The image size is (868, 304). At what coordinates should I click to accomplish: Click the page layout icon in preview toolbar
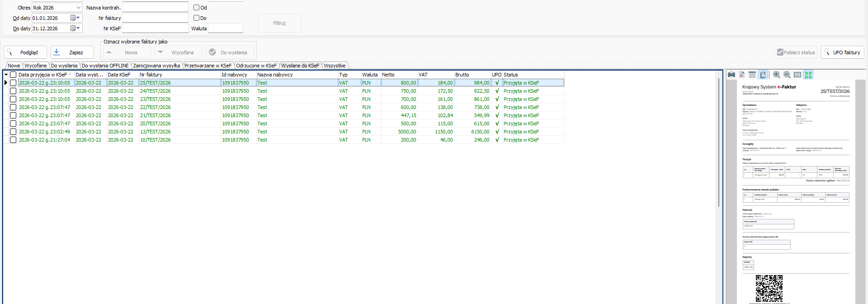coord(752,75)
